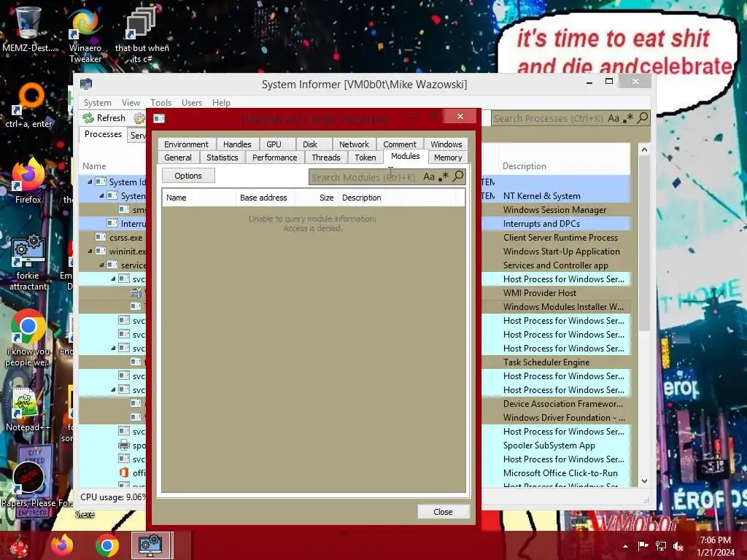
Task: Open the Tools menu
Action: click(160, 102)
